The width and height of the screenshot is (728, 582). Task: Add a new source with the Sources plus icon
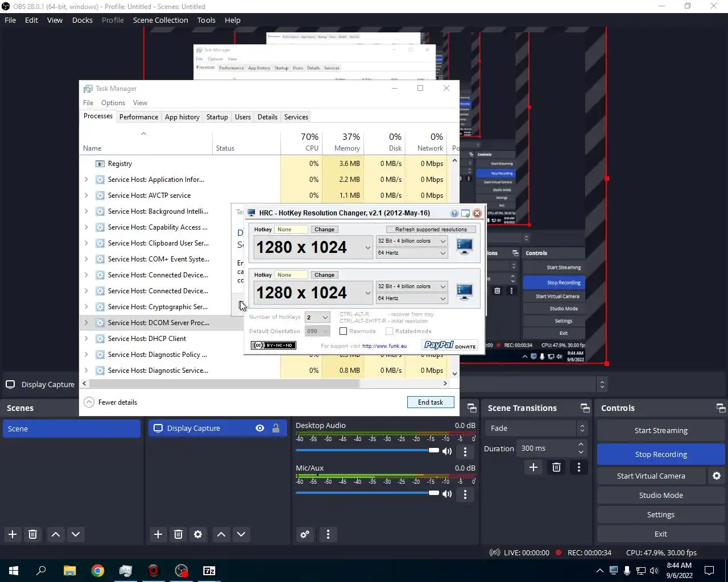click(x=158, y=534)
